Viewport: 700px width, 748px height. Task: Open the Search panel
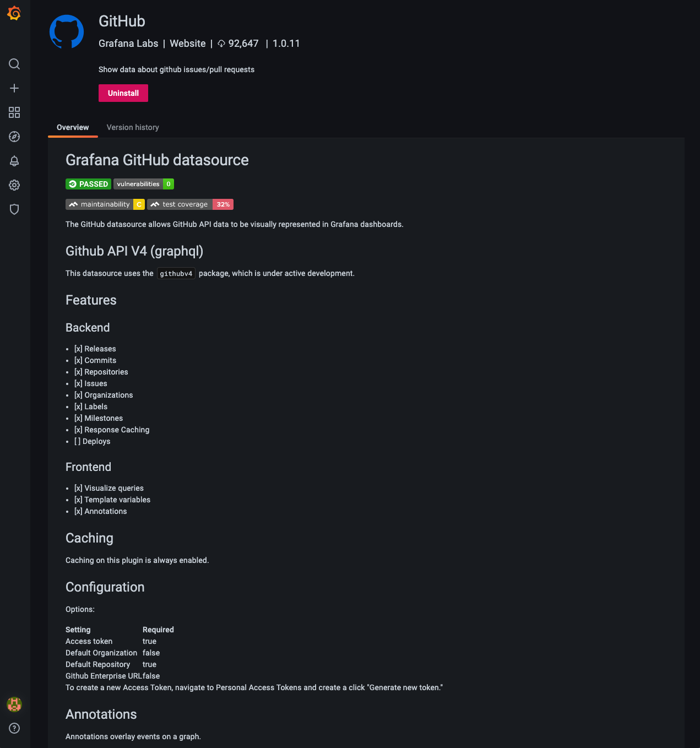[x=14, y=64]
